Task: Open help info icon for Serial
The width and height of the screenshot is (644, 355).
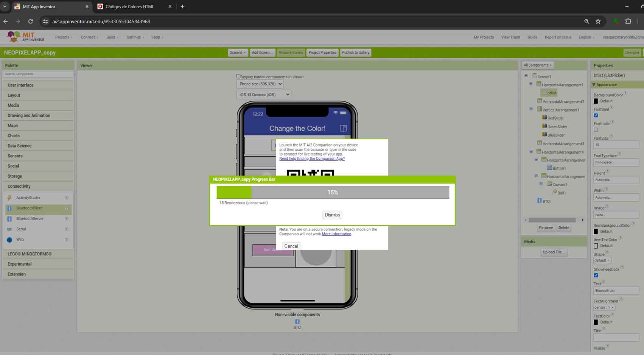Action: (67, 229)
